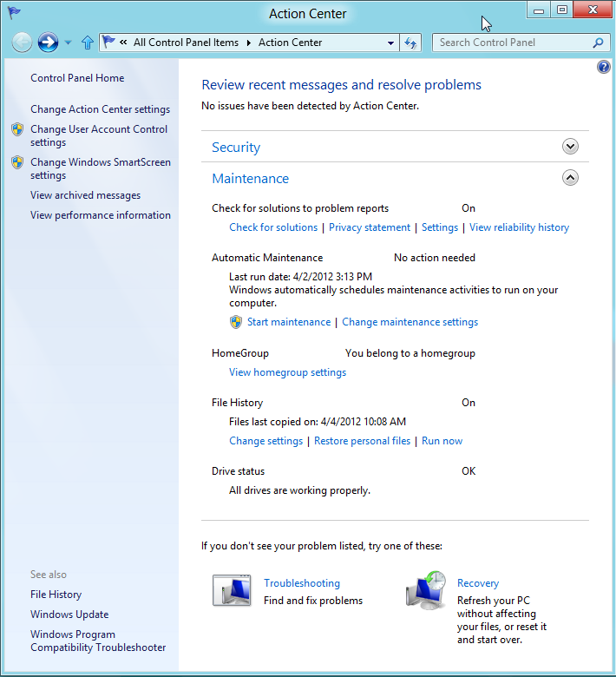Screen dimensions: 616x677
Task: Open Change maintenance settings
Action: 410,322
